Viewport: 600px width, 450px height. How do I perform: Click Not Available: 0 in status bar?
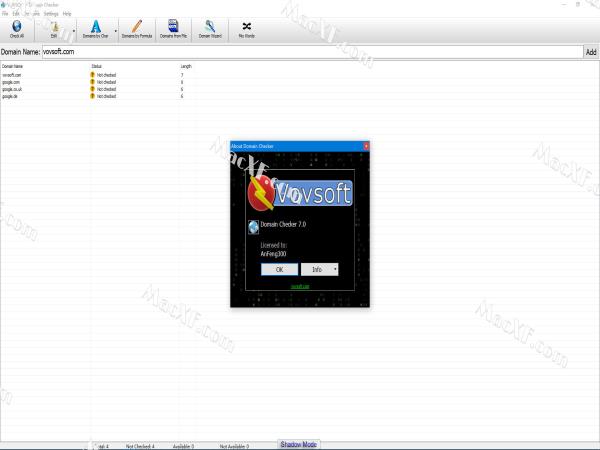tap(234, 446)
